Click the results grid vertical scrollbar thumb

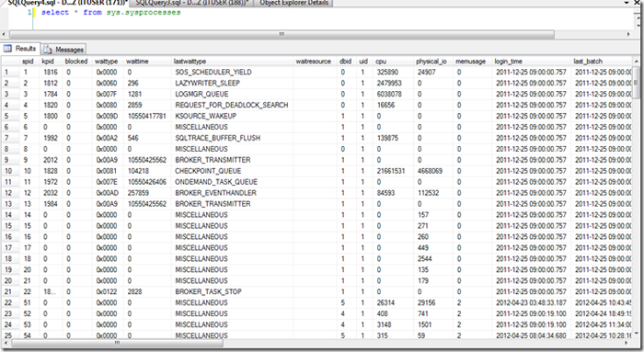pyautogui.click(x=637, y=83)
